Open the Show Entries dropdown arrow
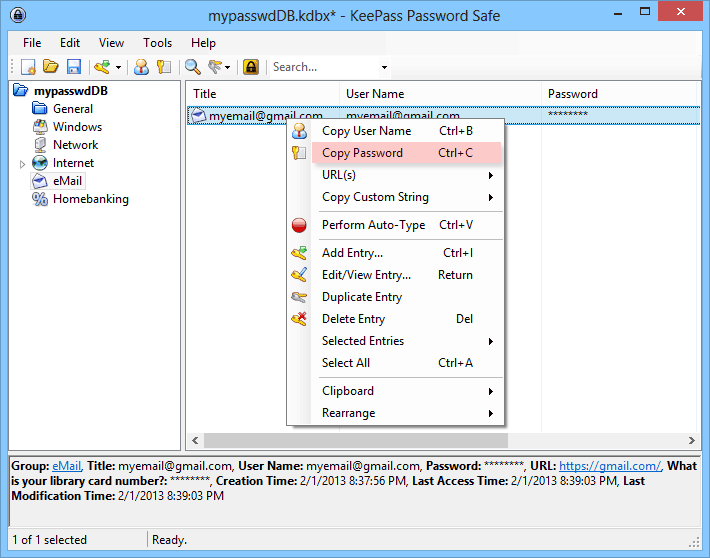 [227, 67]
